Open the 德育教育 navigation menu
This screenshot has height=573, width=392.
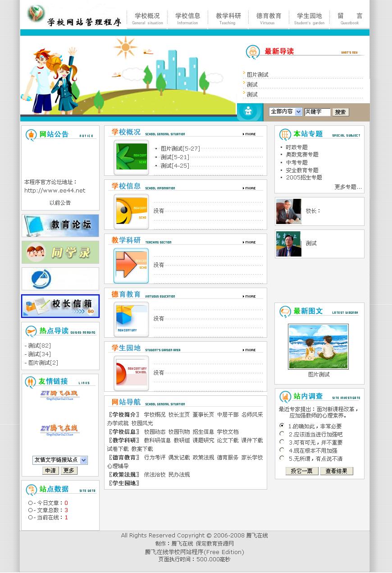(269, 18)
